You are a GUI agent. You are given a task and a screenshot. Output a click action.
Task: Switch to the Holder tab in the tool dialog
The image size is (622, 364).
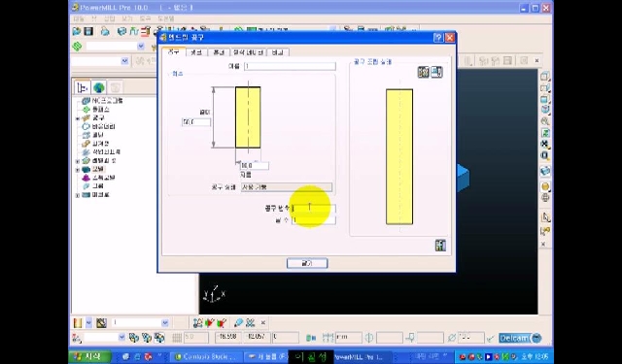219,52
